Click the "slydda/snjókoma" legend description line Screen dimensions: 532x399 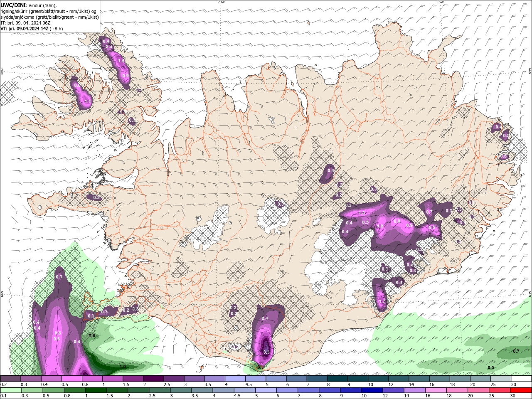click(49, 17)
